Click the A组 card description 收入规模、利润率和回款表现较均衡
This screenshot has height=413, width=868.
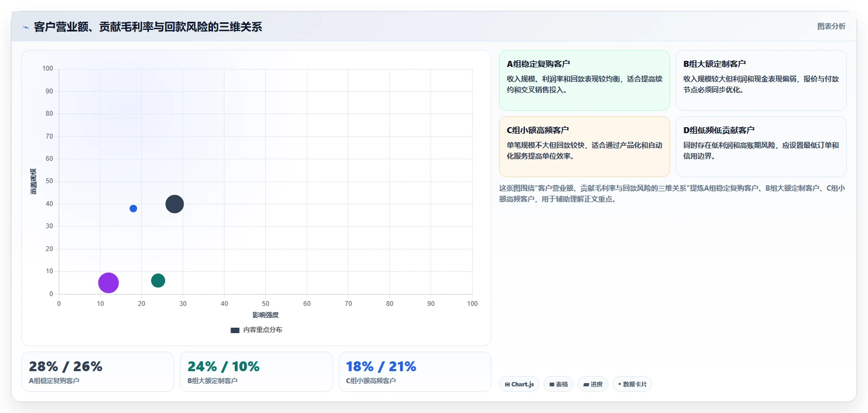point(585,84)
